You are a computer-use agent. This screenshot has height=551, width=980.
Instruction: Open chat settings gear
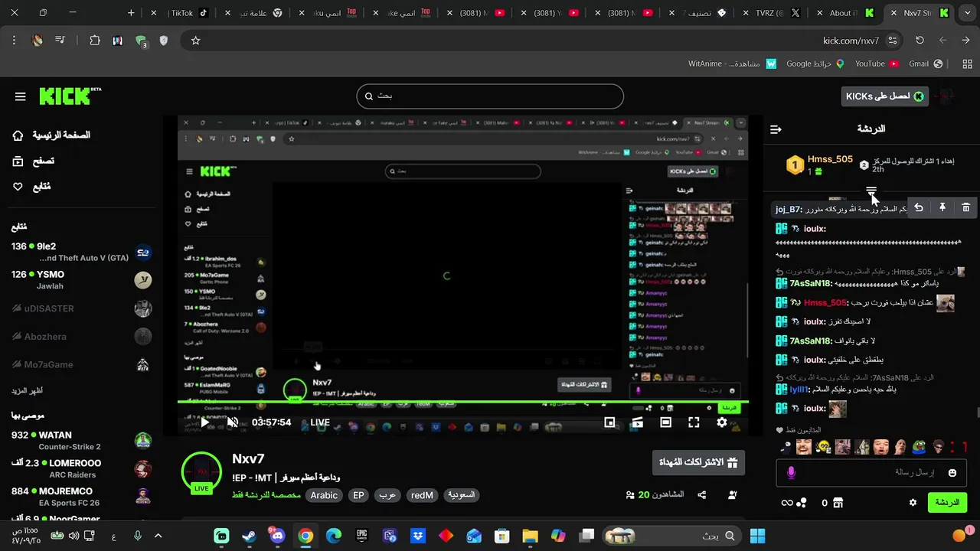click(x=913, y=503)
